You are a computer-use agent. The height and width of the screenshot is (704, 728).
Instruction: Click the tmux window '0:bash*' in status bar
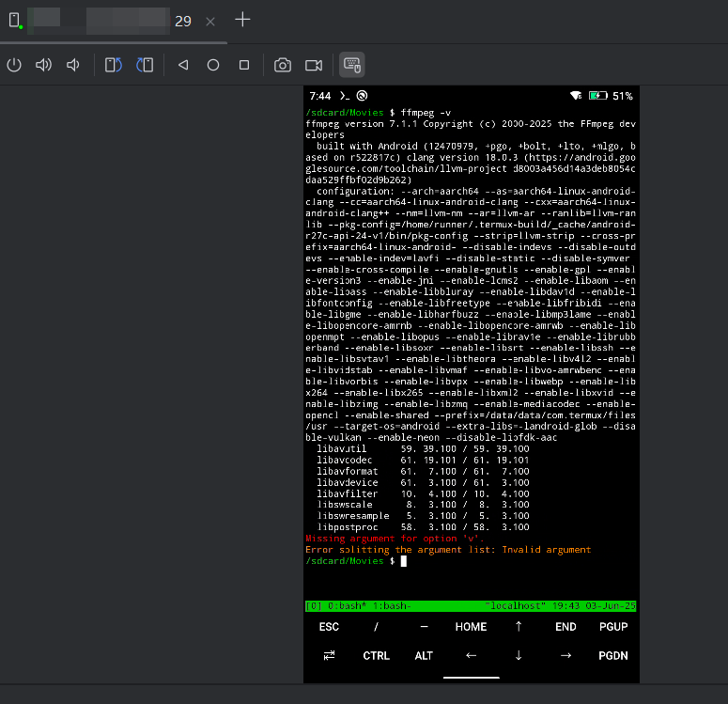[x=348, y=606]
